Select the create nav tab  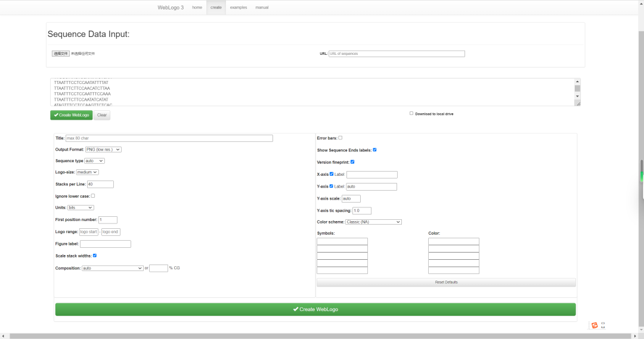click(216, 7)
